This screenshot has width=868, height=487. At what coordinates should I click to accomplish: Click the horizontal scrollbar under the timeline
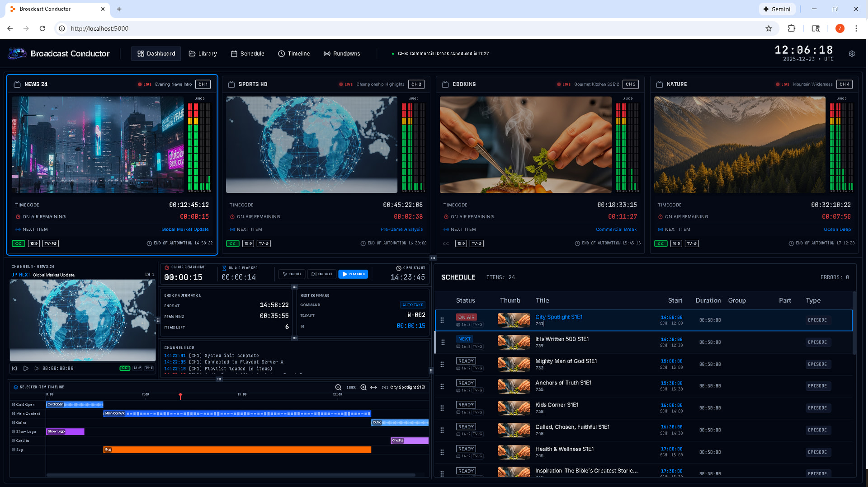pyautogui.click(x=231, y=475)
